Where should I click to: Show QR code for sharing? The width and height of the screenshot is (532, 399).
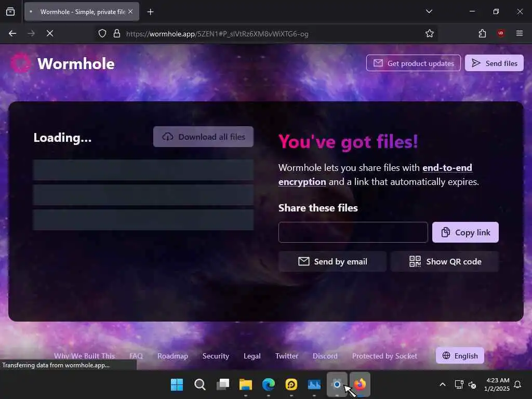[445, 262]
